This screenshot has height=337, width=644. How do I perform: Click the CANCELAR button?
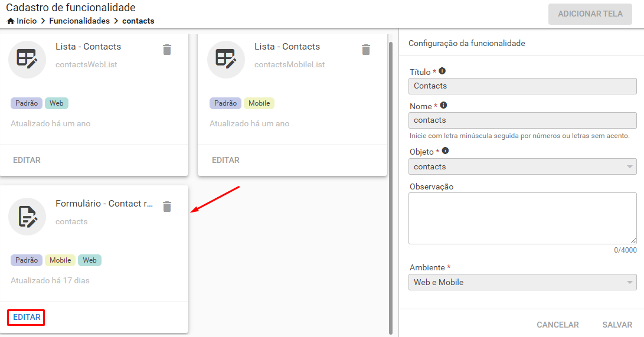[x=557, y=325]
